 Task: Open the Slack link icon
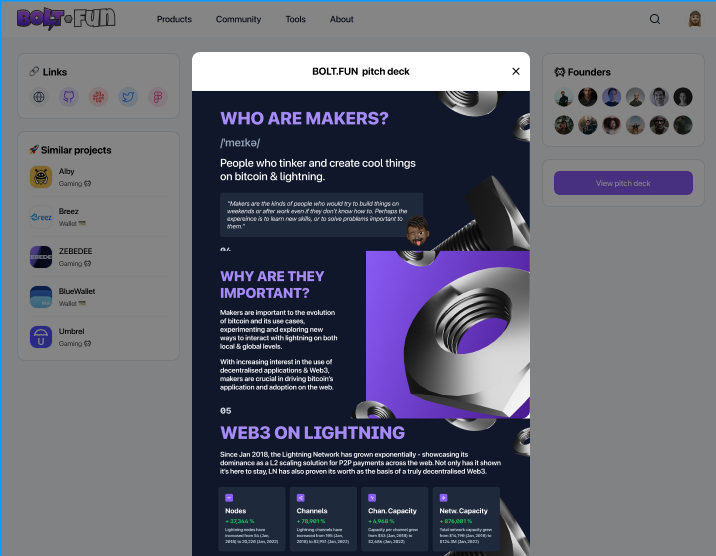point(99,97)
